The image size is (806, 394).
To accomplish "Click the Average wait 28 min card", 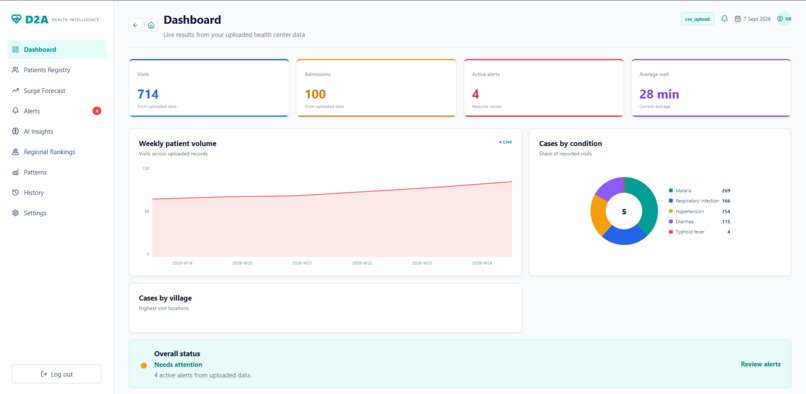I will (x=711, y=88).
